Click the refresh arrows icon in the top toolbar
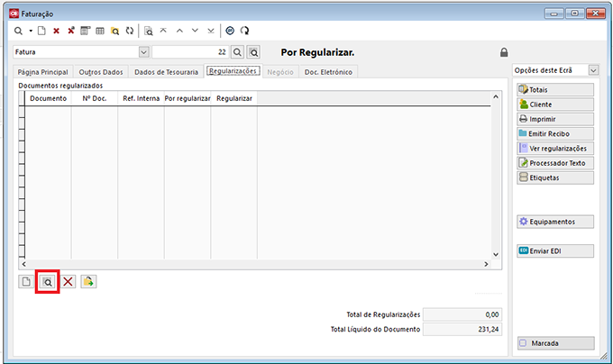The height and width of the screenshot is (364, 613). point(129,31)
